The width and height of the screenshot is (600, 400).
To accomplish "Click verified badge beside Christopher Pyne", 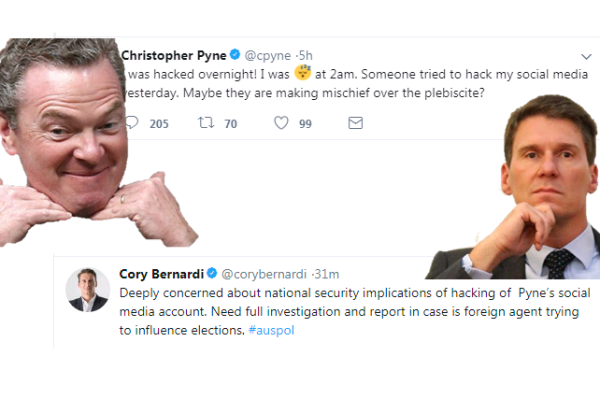I will coord(232,54).
